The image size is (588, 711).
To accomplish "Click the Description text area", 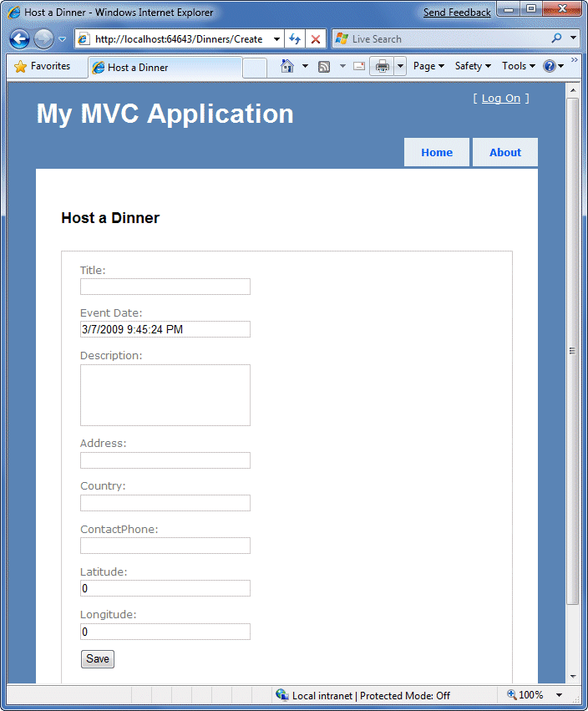I will point(165,395).
